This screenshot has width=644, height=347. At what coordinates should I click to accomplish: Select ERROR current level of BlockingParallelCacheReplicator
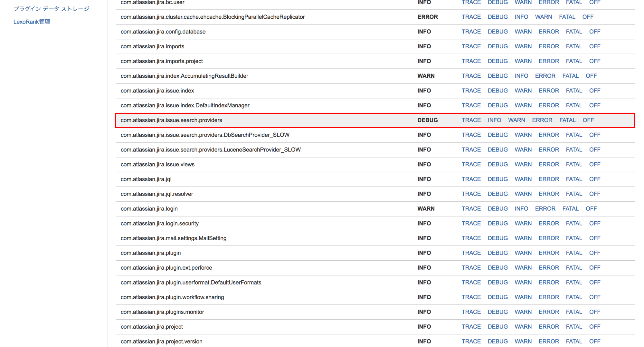(x=428, y=17)
